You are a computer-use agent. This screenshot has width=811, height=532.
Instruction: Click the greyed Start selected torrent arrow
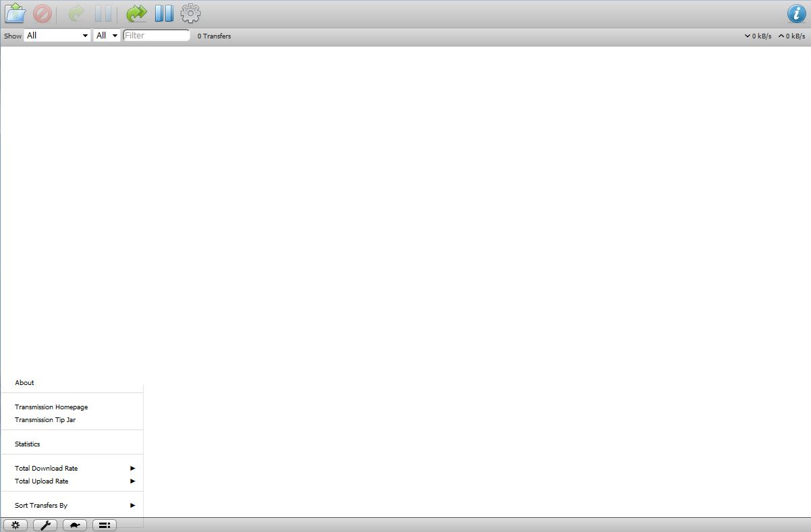point(76,13)
